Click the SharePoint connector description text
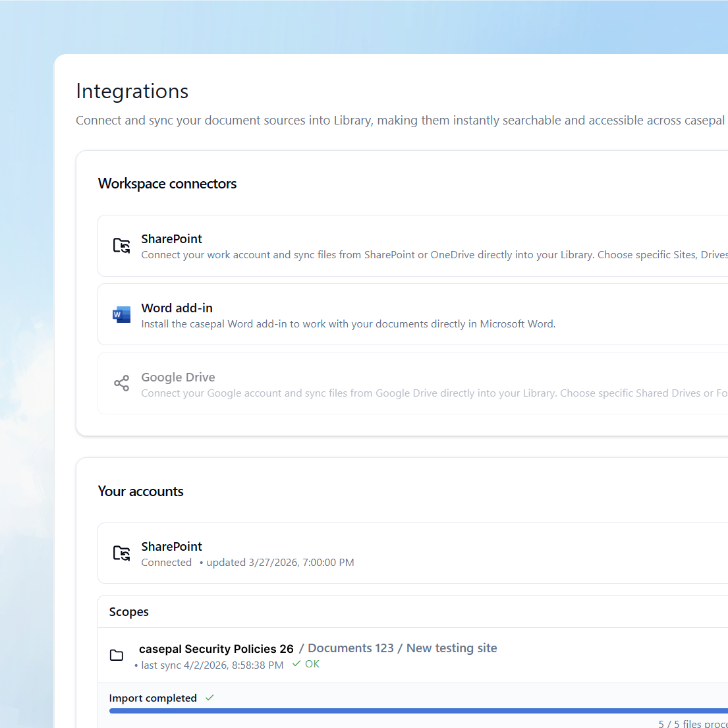728x728 pixels. (435, 255)
